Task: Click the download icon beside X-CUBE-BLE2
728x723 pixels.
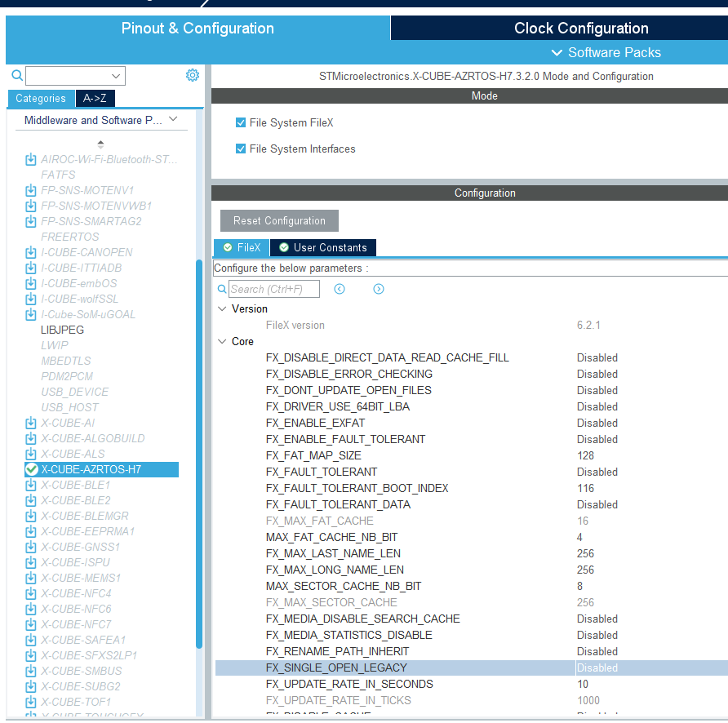Action: click(31, 500)
